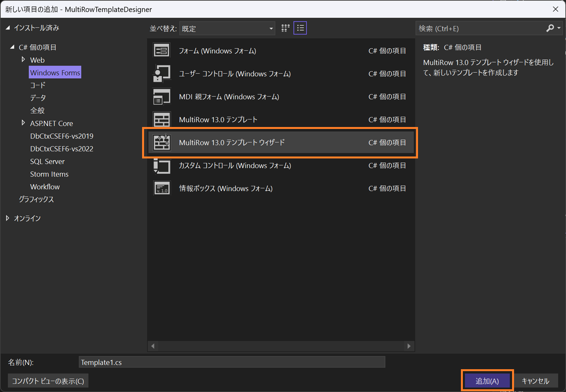Click the 名前 Template1.cs input field
The image size is (566, 392).
pyautogui.click(x=232, y=362)
